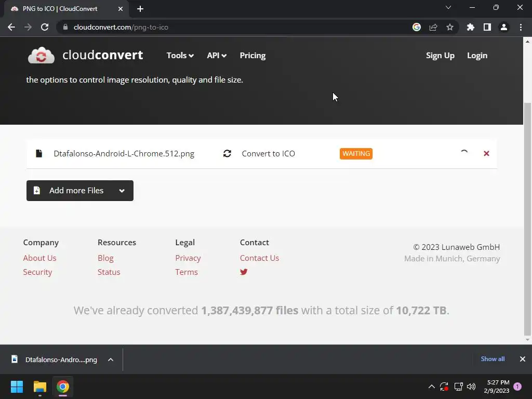Click the CloudConvert cloud logo icon
This screenshot has height=399, width=532.
click(x=41, y=55)
